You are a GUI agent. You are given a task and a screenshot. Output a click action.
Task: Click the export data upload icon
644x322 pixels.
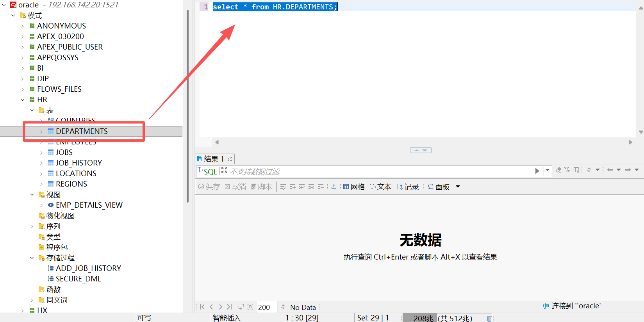point(334,187)
